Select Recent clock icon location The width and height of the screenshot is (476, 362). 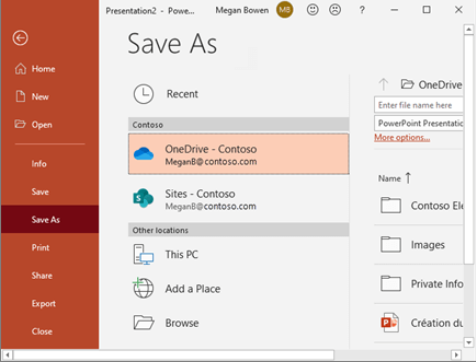coord(143,94)
